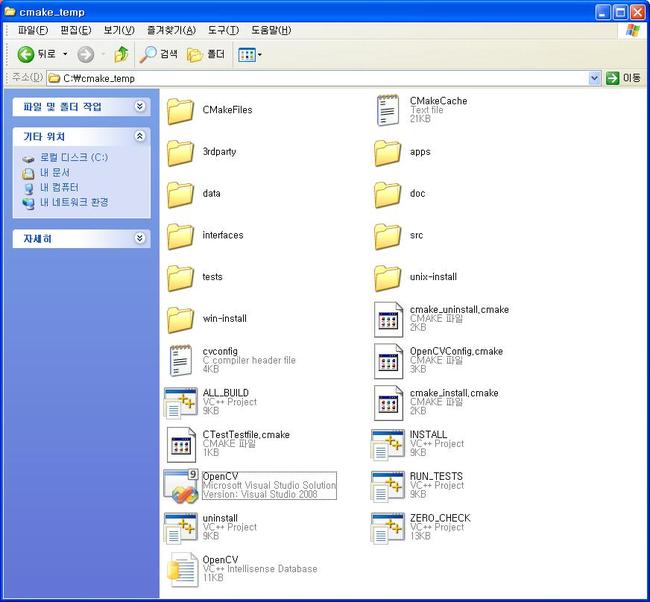The width and height of the screenshot is (650, 602).
Task: Click the Back (뒤로) button
Action: pos(36,54)
